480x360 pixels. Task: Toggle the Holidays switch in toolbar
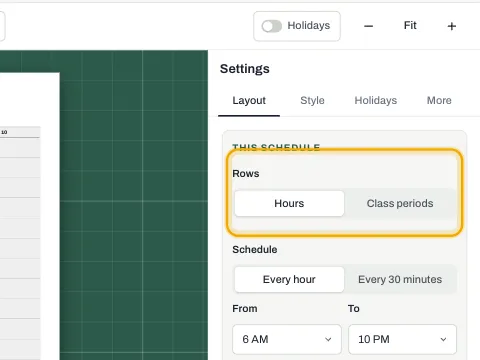(x=272, y=26)
